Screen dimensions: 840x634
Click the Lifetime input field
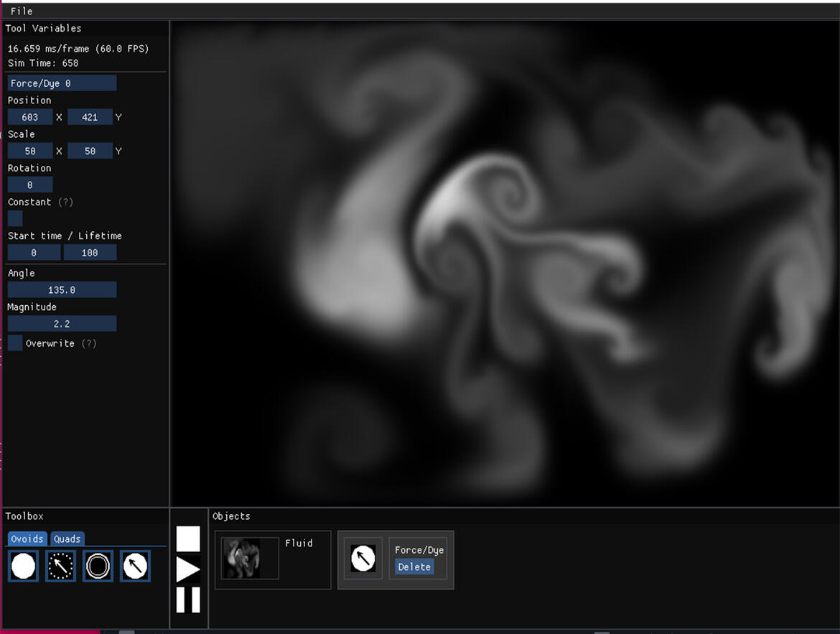pyautogui.click(x=90, y=253)
